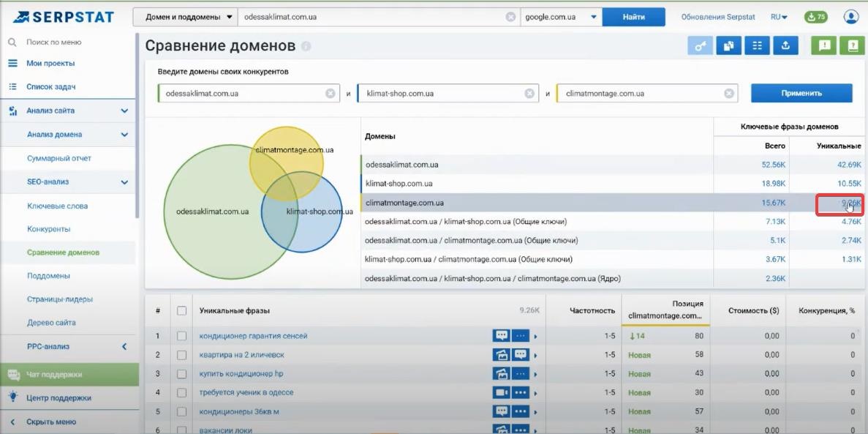Click Скрыть меню at sidebar bottom
The image size is (868, 434).
(x=51, y=422)
